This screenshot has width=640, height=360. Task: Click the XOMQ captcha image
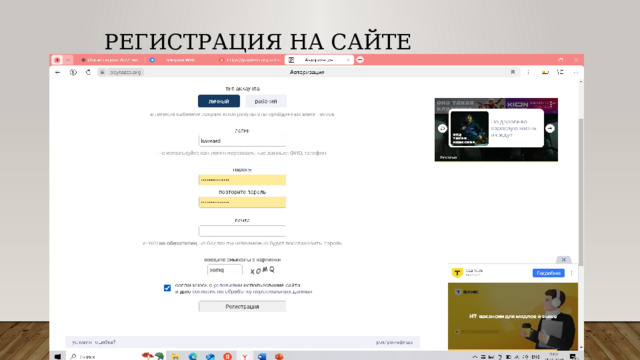click(x=262, y=270)
